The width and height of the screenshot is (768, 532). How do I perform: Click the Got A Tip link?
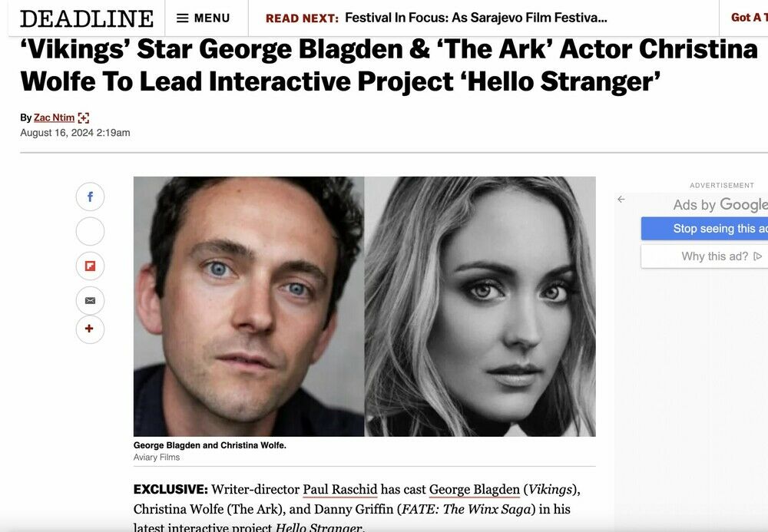[749, 18]
